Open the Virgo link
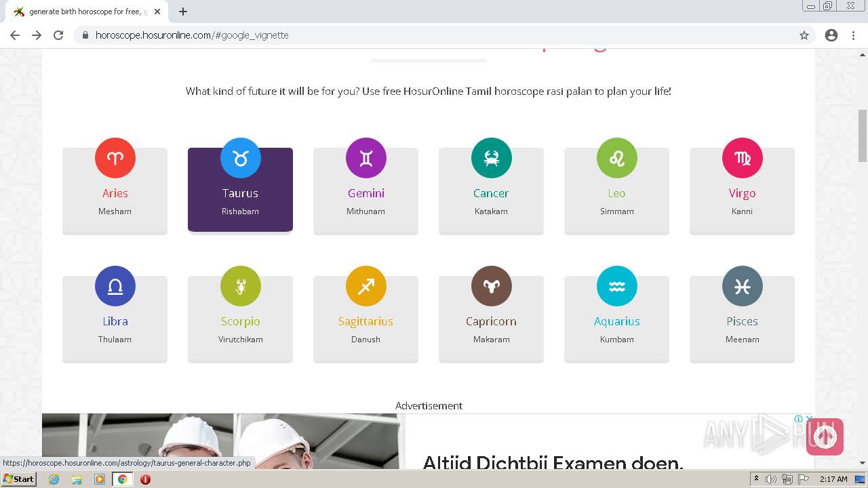This screenshot has height=488, width=868. click(742, 194)
